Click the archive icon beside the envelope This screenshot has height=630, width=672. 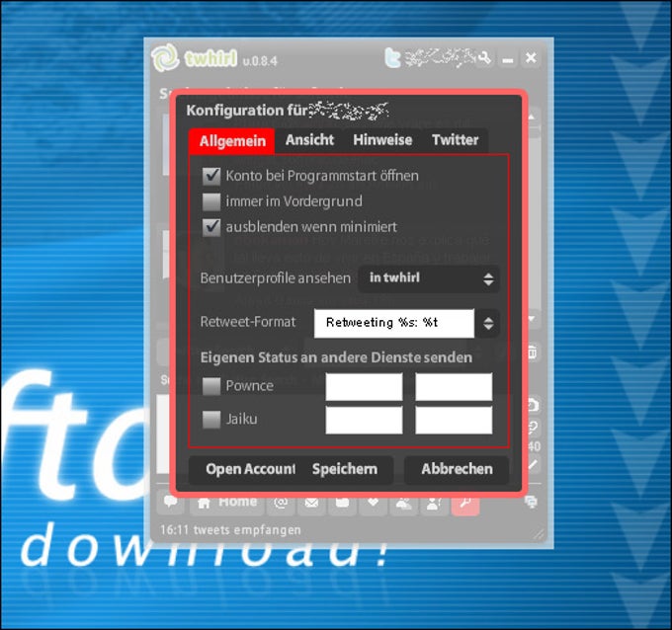342,503
